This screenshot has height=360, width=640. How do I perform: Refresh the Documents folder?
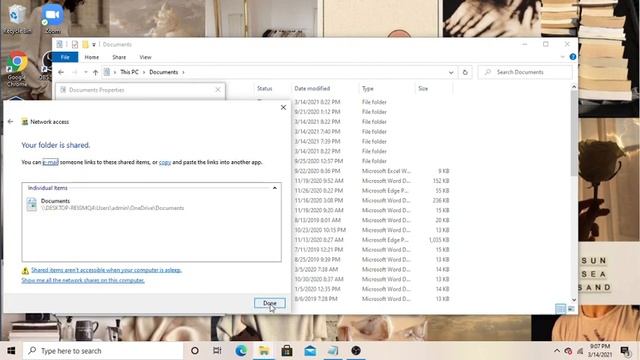[x=465, y=72]
